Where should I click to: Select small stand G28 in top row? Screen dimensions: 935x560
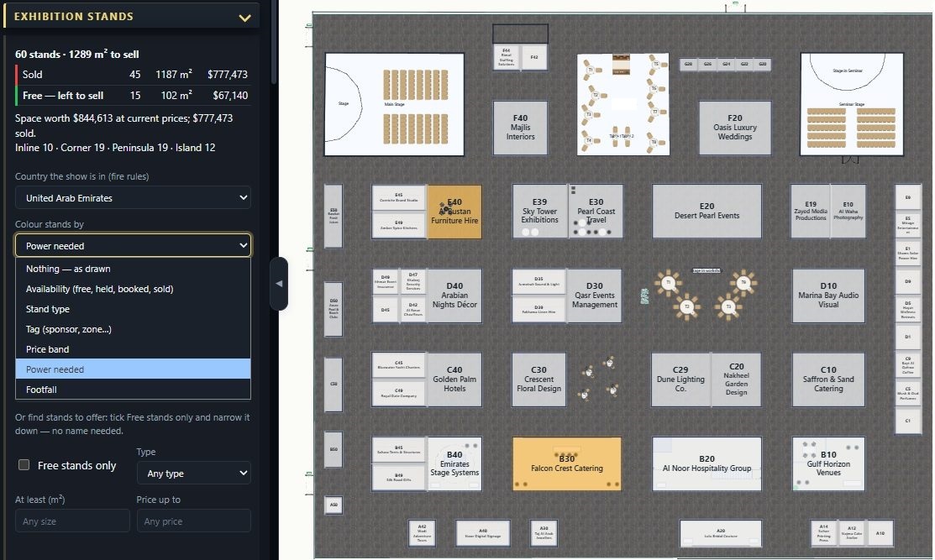689,64
